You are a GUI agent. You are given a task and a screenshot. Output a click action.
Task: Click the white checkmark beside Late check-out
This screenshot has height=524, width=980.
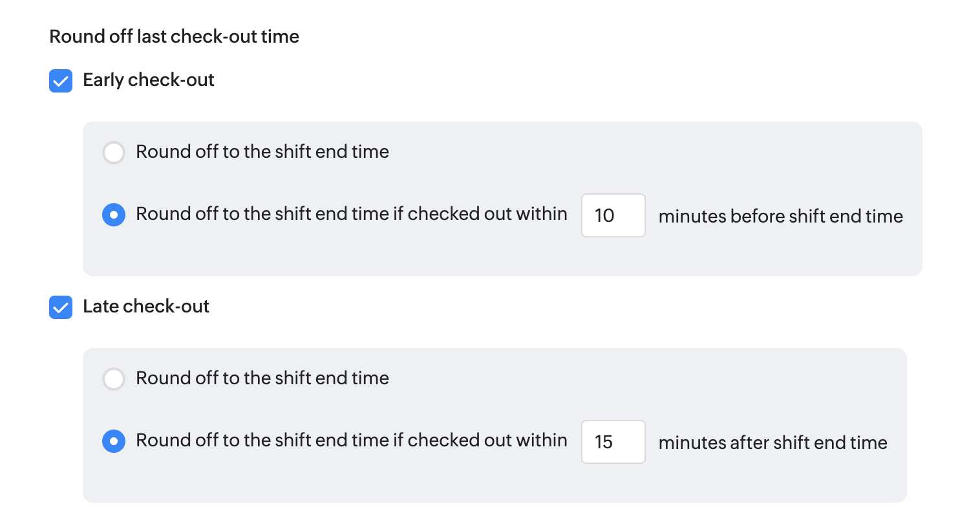61,308
